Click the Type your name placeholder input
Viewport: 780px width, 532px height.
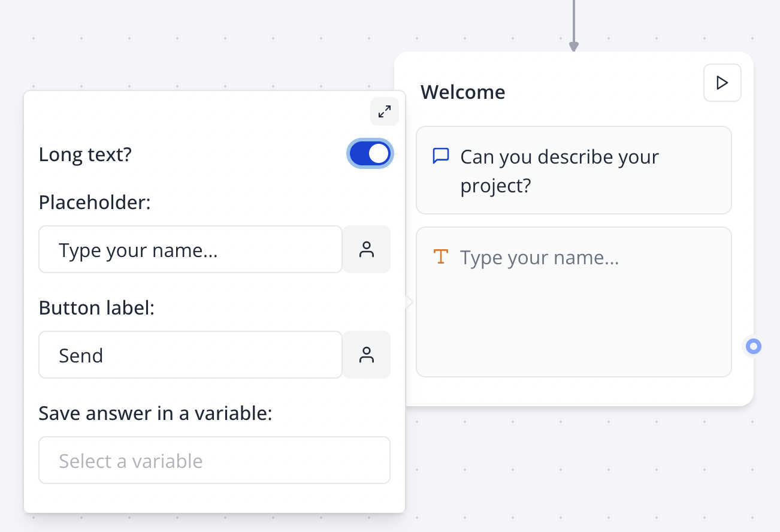point(190,249)
